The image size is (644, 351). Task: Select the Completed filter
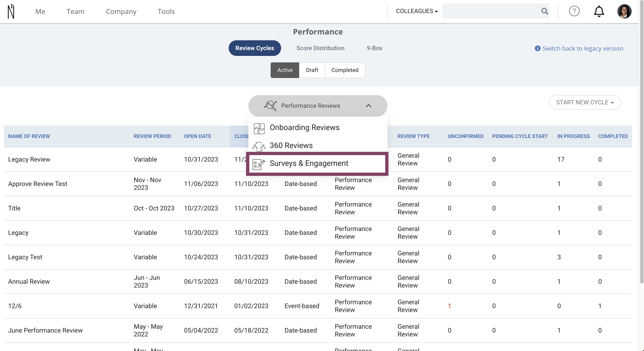pos(345,70)
